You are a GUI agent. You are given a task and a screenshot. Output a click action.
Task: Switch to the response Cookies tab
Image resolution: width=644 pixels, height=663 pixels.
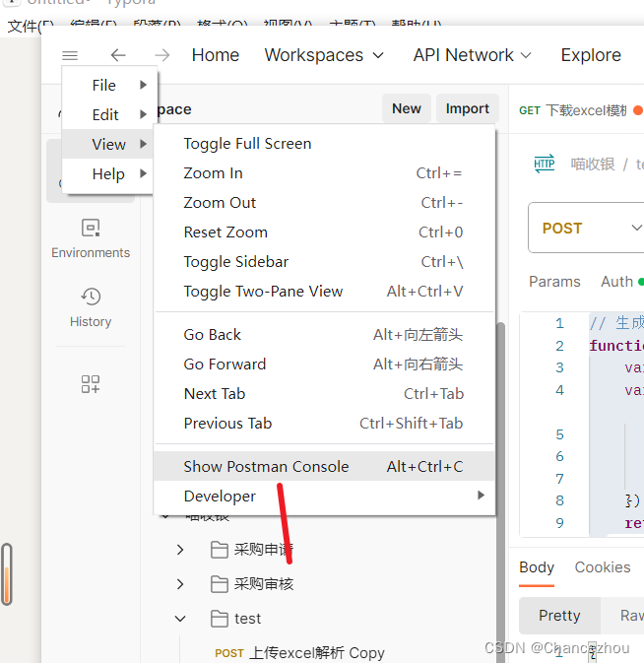[603, 567]
